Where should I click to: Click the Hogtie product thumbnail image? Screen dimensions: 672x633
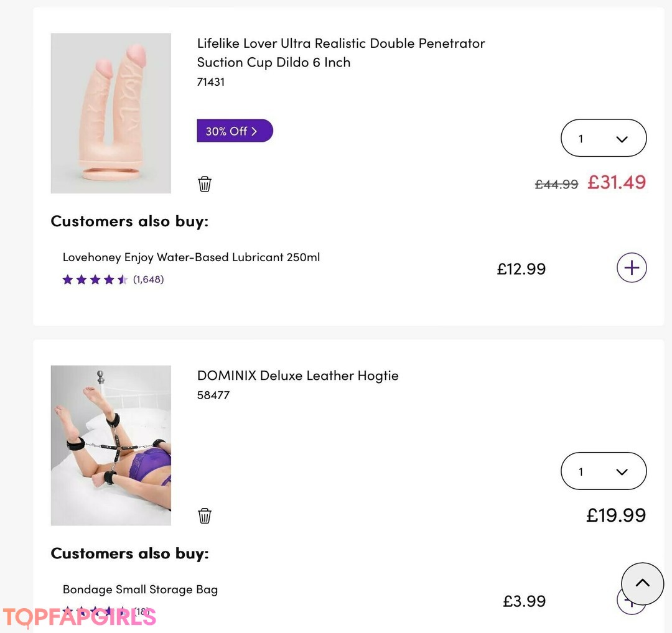[x=111, y=445]
